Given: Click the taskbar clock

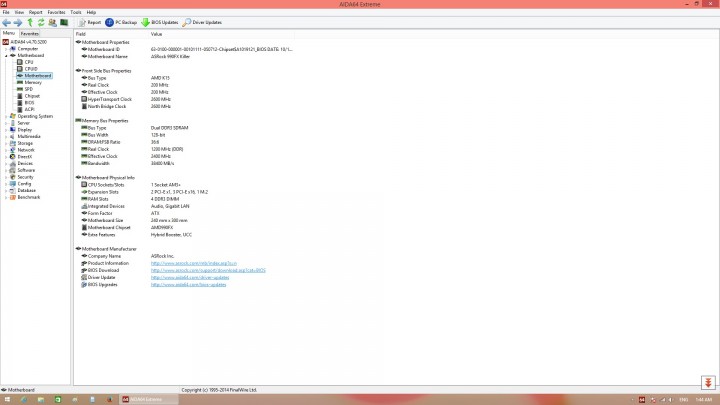Looking at the screenshot, I should [703, 400].
